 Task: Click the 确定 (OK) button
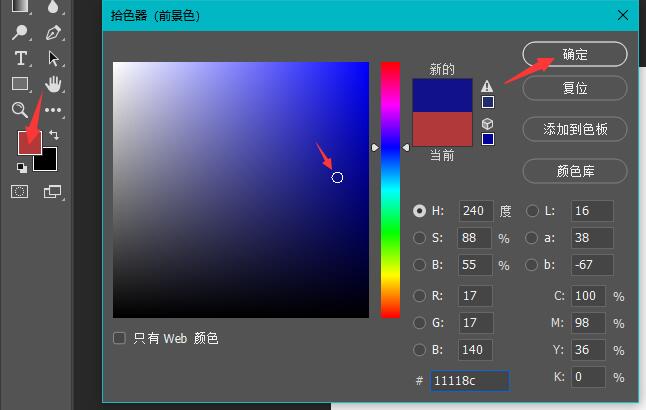click(x=575, y=54)
